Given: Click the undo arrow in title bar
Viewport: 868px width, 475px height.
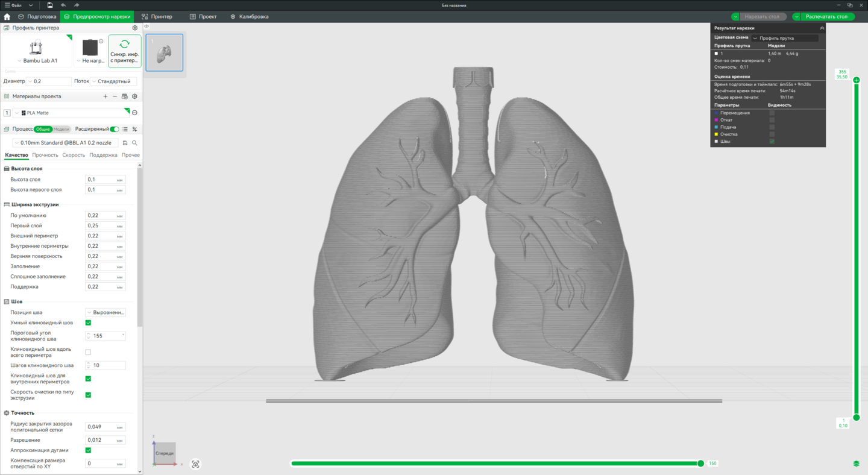Looking at the screenshot, I should (x=63, y=5).
